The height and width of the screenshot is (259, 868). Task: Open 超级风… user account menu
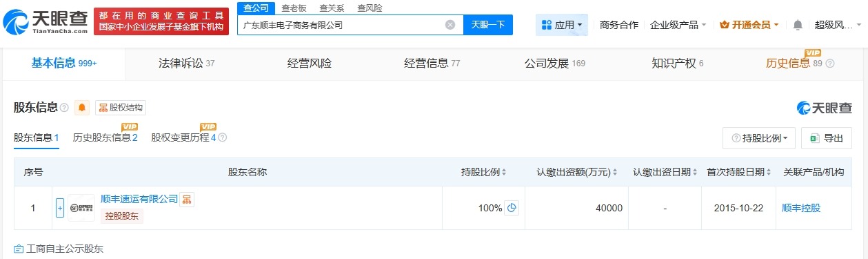point(837,25)
